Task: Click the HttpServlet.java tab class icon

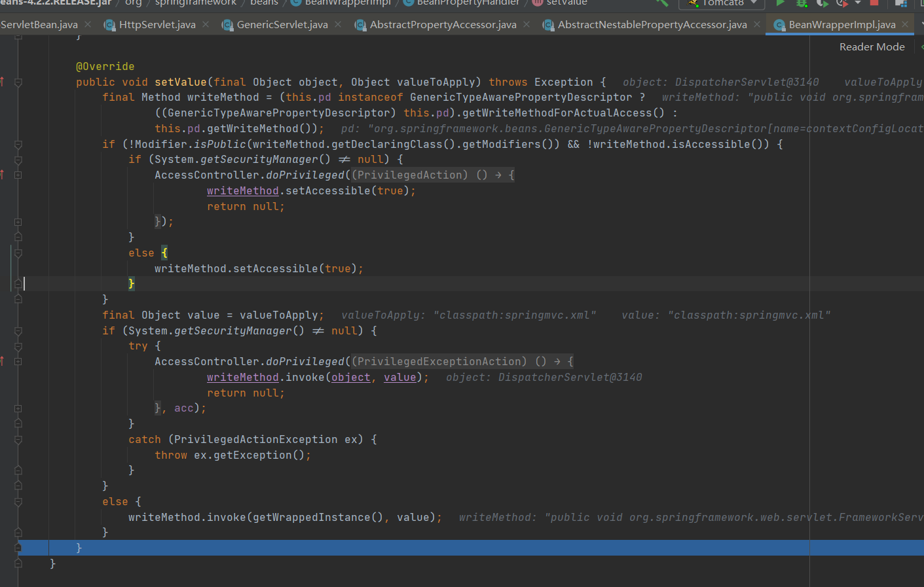Action: (109, 25)
